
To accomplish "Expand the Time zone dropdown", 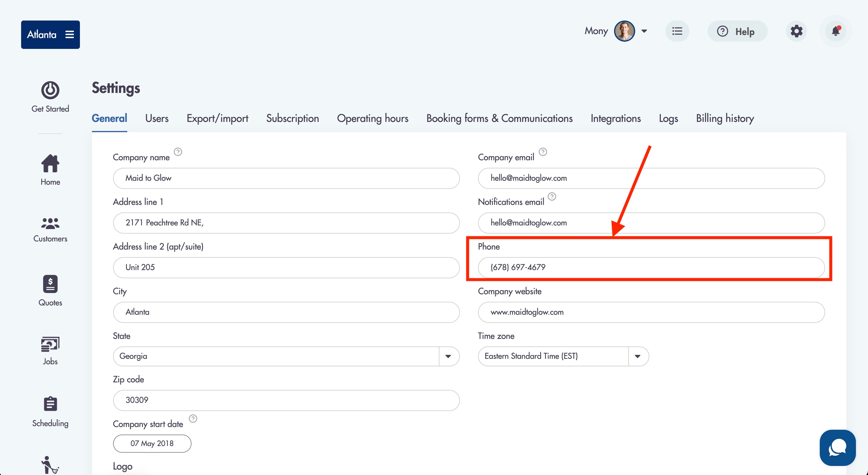I will [638, 356].
